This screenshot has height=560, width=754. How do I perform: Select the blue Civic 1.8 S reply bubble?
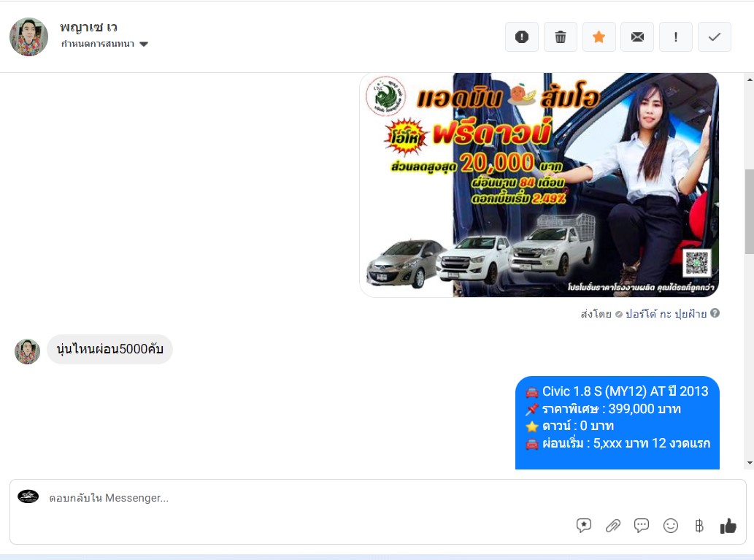point(618,423)
